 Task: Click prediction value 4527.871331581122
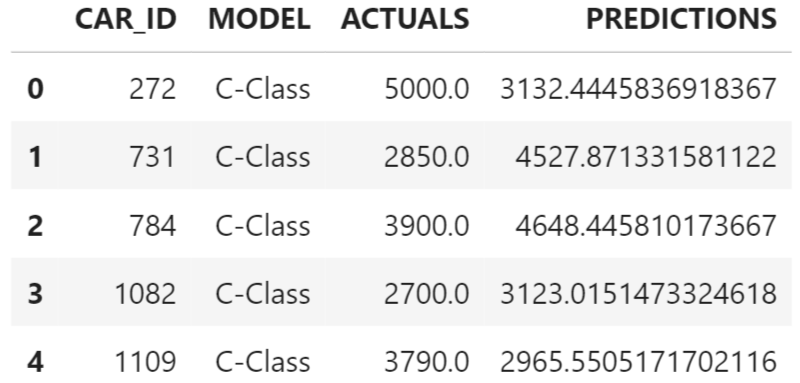coord(646,157)
